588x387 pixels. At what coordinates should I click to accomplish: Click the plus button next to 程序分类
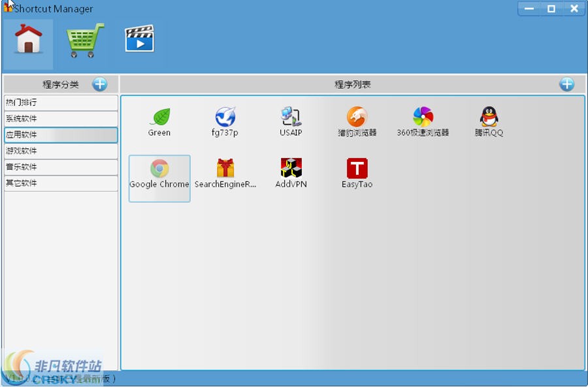point(100,84)
